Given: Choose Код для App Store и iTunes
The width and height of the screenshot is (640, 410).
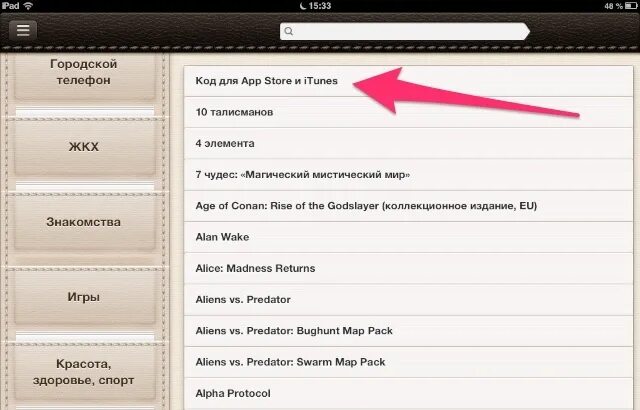Looking at the screenshot, I should [x=408, y=81].
